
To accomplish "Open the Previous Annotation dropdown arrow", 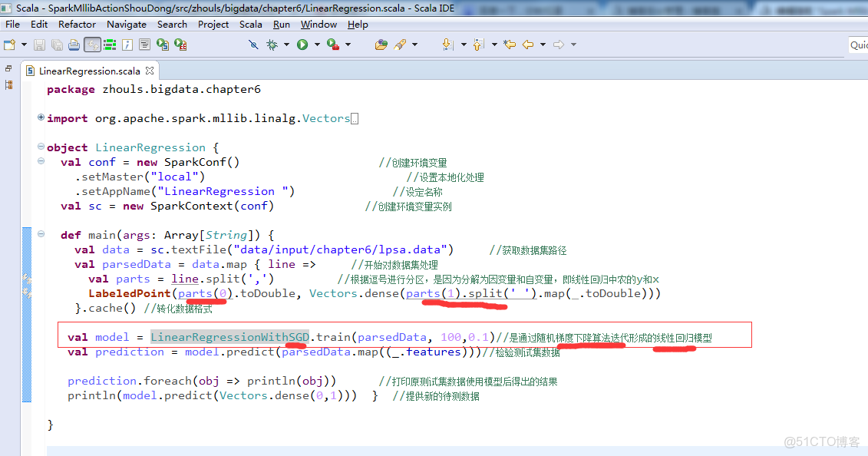I will [x=493, y=45].
